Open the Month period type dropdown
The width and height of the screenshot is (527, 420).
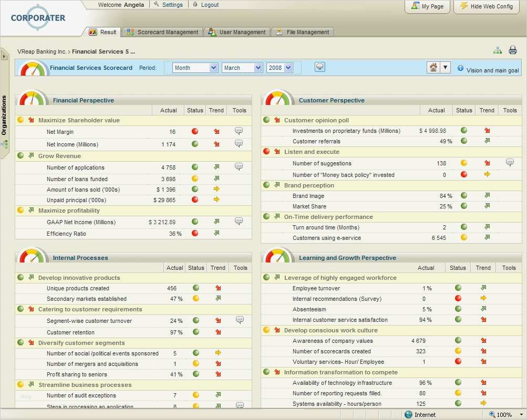point(195,68)
